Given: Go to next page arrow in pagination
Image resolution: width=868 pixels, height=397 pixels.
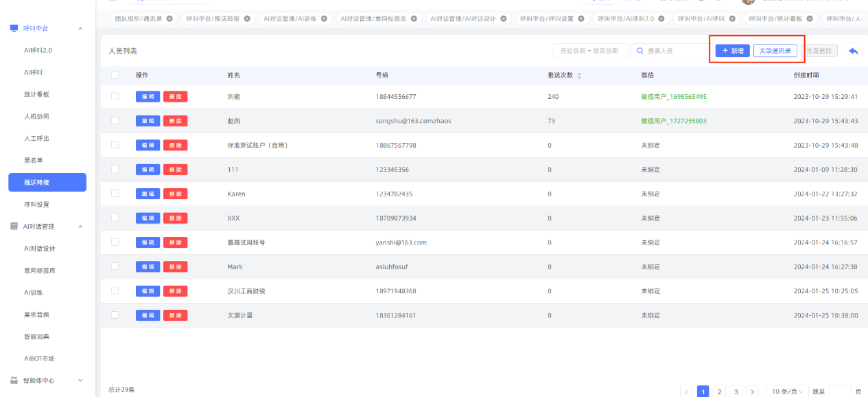Looking at the screenshot, I should tap(753, 392).
